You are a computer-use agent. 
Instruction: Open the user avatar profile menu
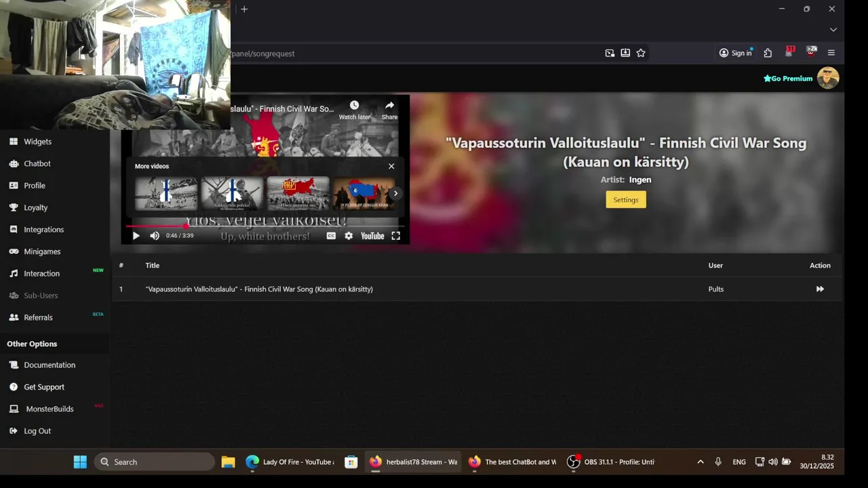click(x=828, y=78)
